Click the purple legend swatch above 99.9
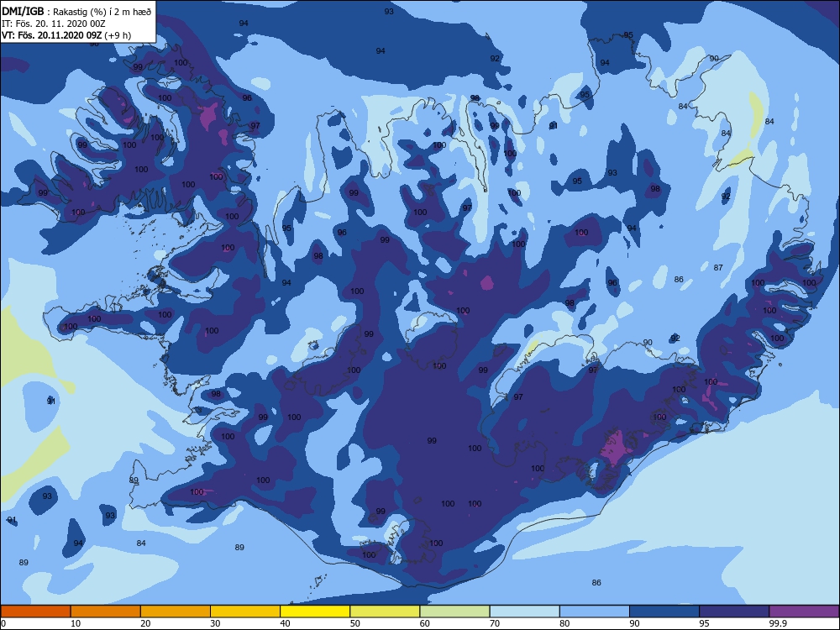The height and width of the screenshot is (630, 840). click(804, 612)
